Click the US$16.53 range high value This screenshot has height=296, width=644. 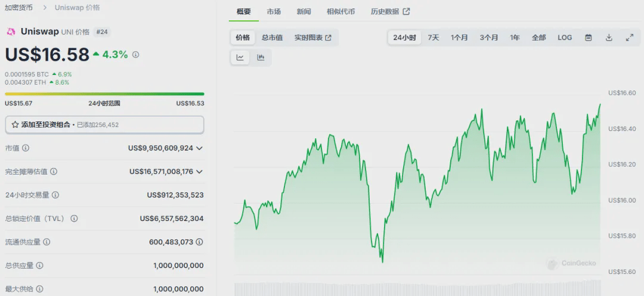point(190,103)
